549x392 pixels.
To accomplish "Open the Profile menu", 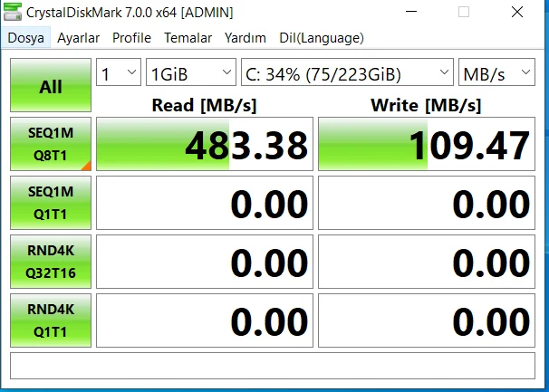I will [x=131, y=38].
